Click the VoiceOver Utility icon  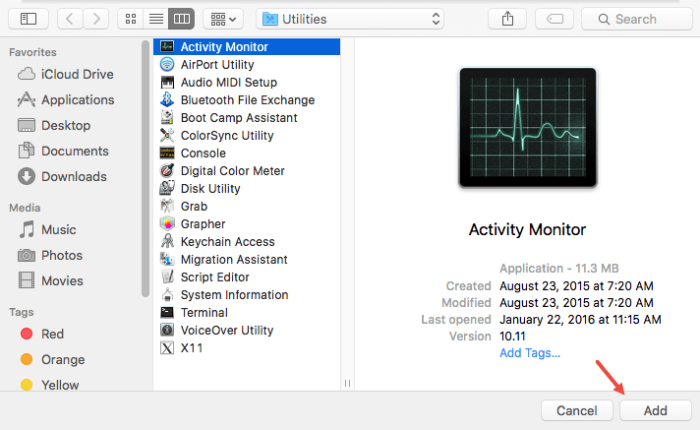pyautogui.click(x=167, y=330)
